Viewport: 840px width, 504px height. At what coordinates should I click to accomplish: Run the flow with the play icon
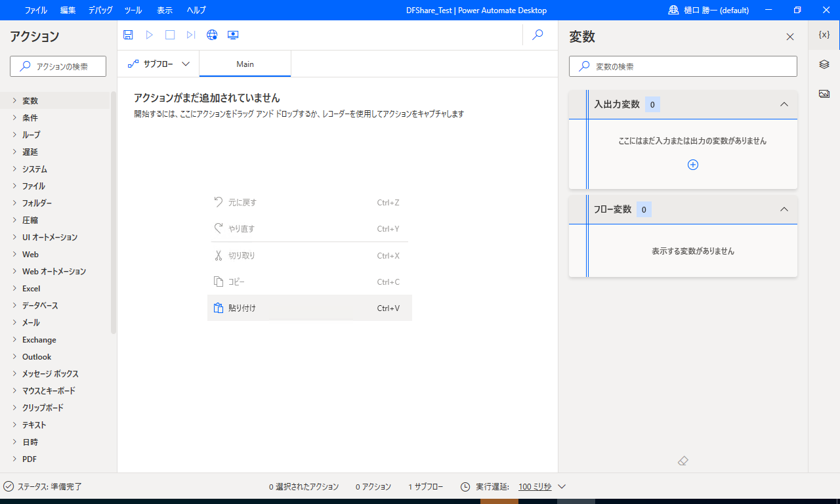(x=150, y=35)
